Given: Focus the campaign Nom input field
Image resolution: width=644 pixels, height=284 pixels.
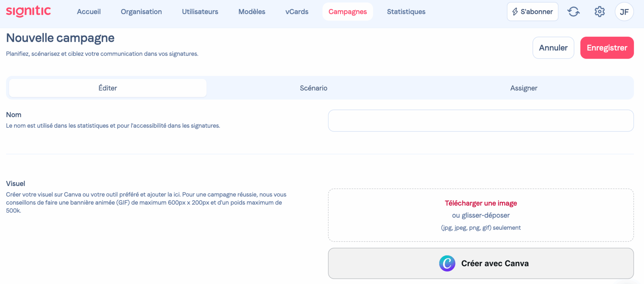Looking at the screenshot, I should 480,121.
